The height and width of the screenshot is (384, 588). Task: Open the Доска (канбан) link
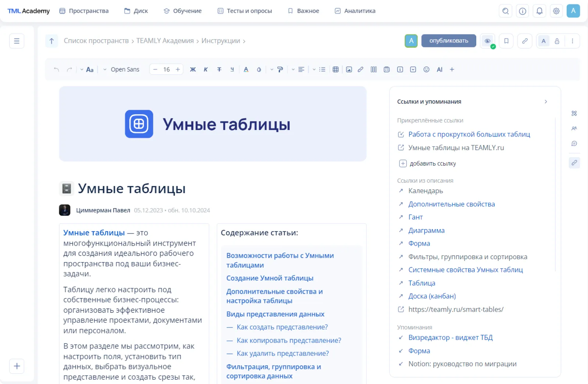(x=432, y=296)
